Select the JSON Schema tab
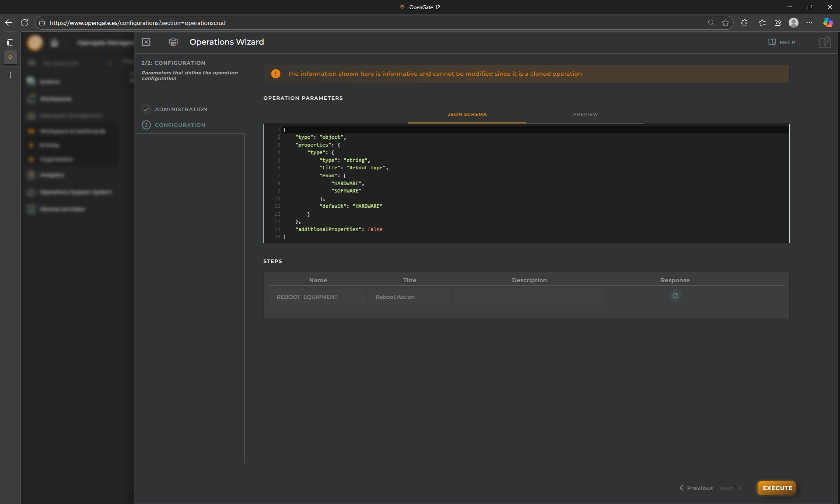The image size is (840, 504). (x=467, y=115)
